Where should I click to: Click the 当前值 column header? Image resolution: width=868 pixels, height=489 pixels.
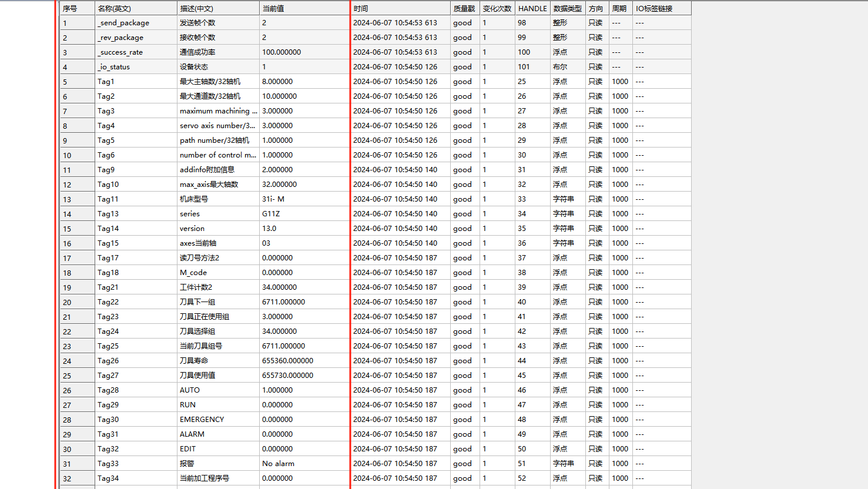coord(304,8)
